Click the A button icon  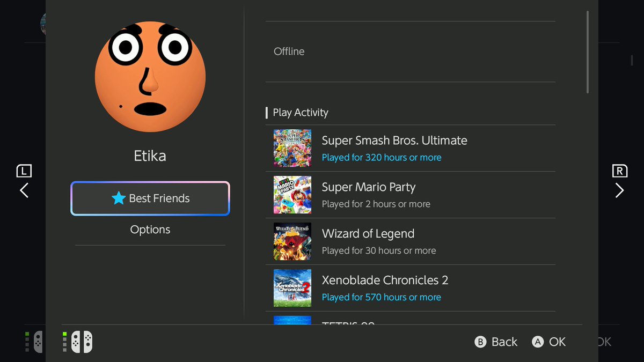[538, 342]
